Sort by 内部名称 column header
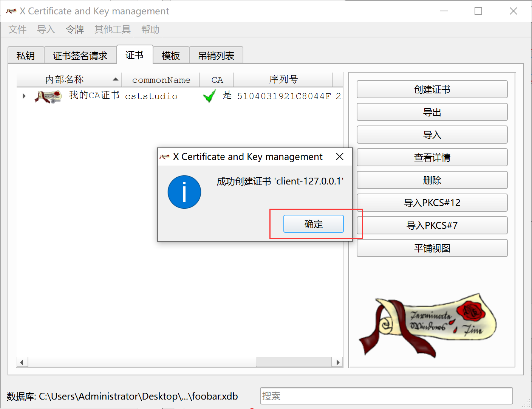Image resolution: width=532 pixels, height=409 pixels. pyautogui.click(x=69, y=79)
